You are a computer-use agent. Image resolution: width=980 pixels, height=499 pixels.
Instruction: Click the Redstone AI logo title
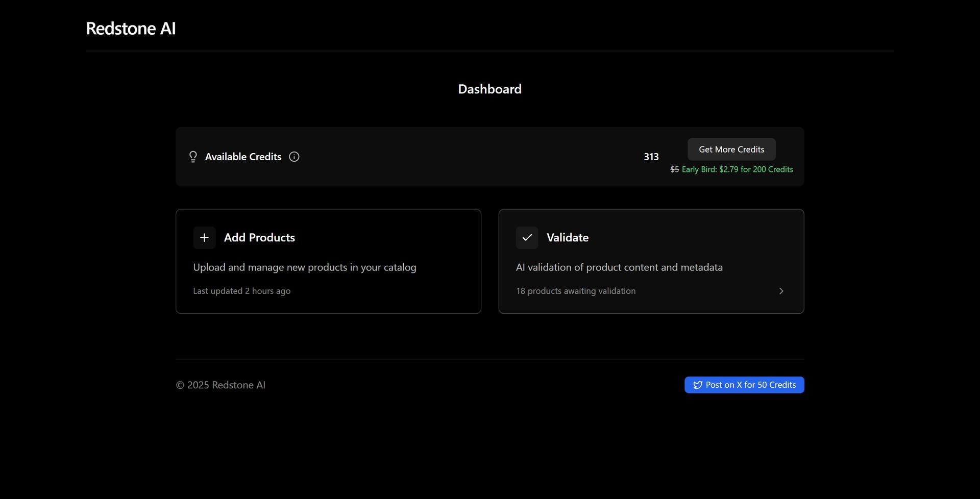coord(131,29)
